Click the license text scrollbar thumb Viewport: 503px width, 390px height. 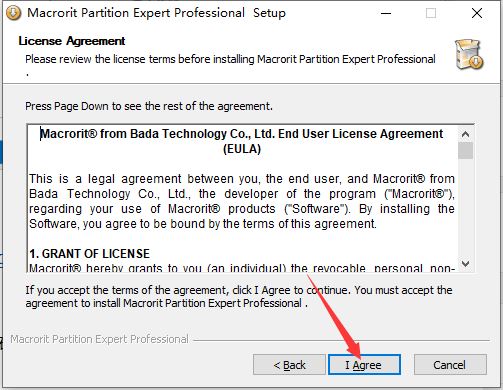point(465,150)
